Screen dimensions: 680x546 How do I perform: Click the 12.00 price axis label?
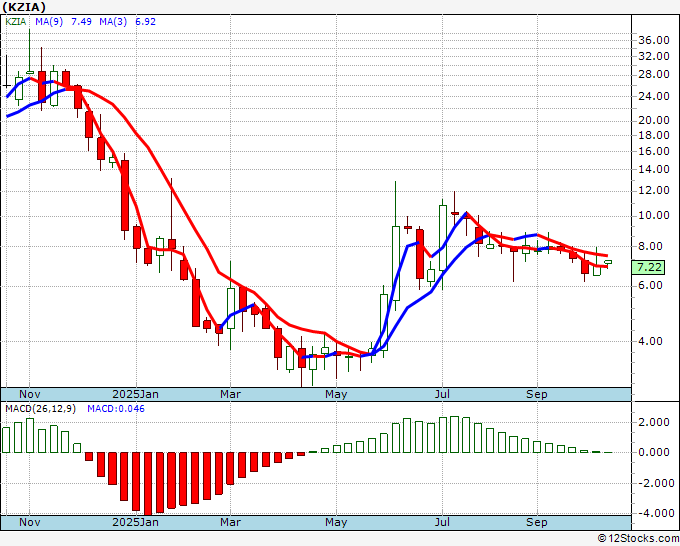tap(654, 190)
